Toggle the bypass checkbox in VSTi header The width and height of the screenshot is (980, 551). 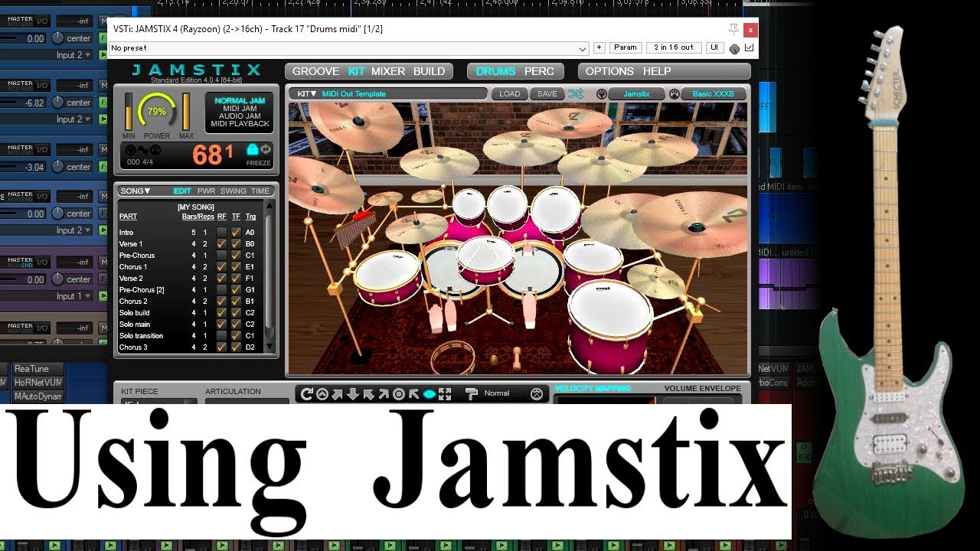(x=749, y=48)
